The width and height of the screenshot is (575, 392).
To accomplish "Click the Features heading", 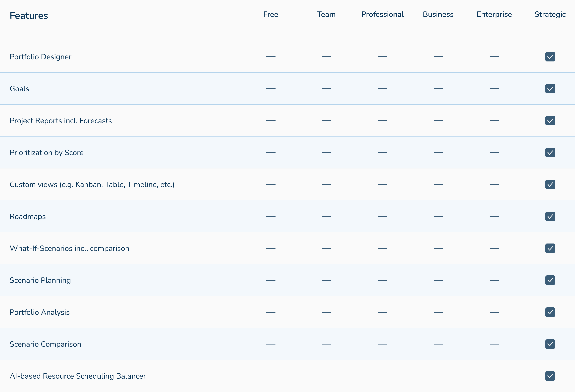I will (29, 16).
